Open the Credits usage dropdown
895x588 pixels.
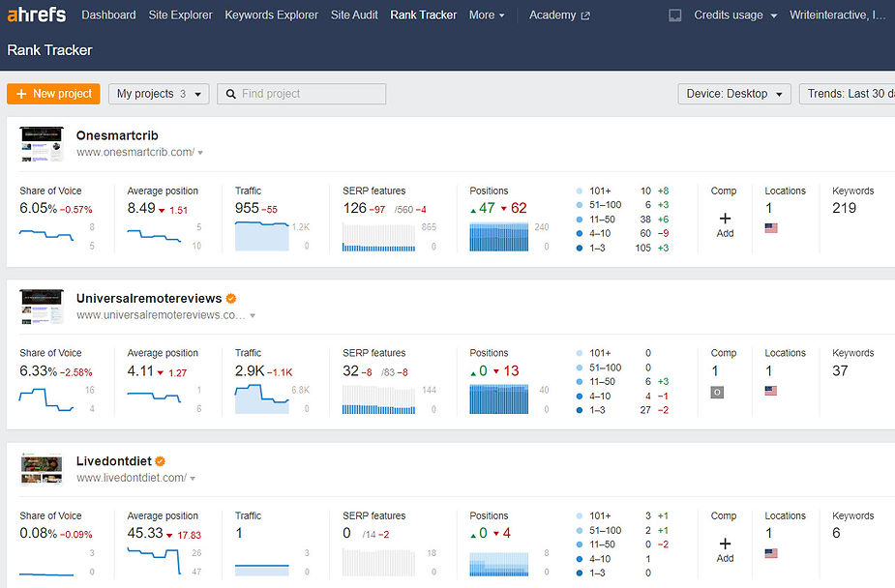coord(735,15)
